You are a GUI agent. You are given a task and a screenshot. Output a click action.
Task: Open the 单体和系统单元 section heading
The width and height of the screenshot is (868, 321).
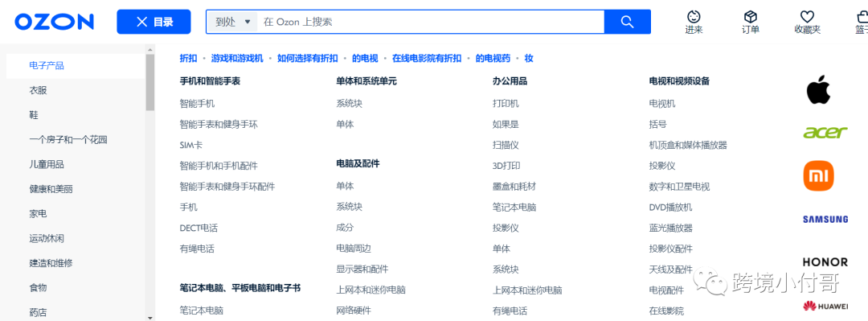tap(366, 81)
